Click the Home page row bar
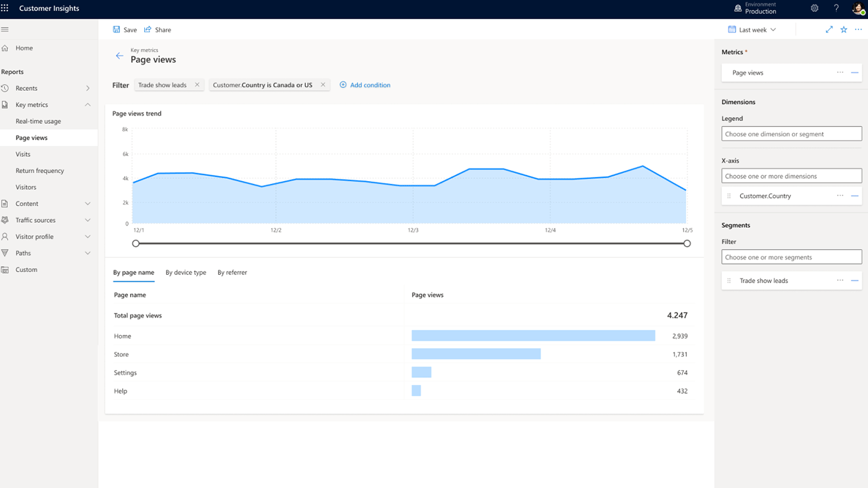This screenshot has width=868, height=488. click(x=533, y=336)
